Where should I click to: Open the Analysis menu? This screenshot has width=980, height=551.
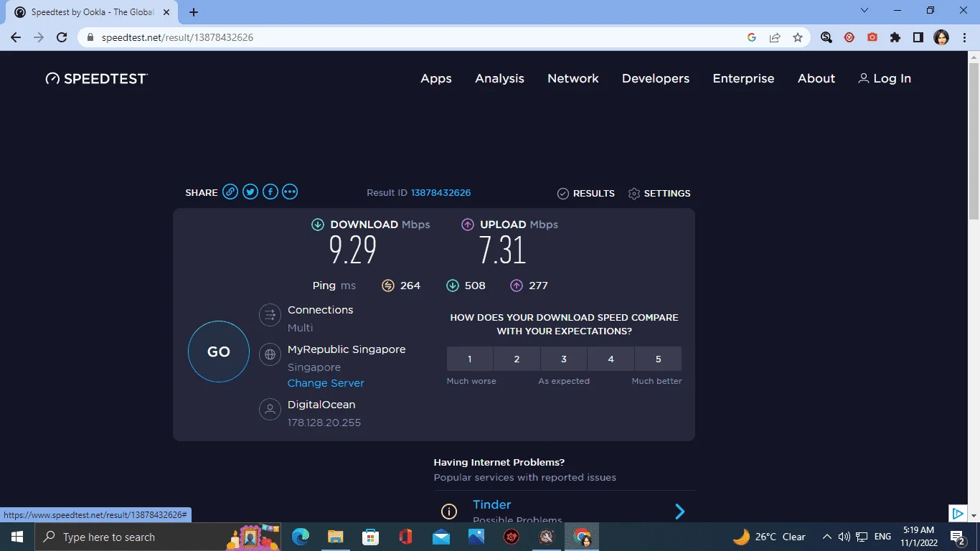499,79
